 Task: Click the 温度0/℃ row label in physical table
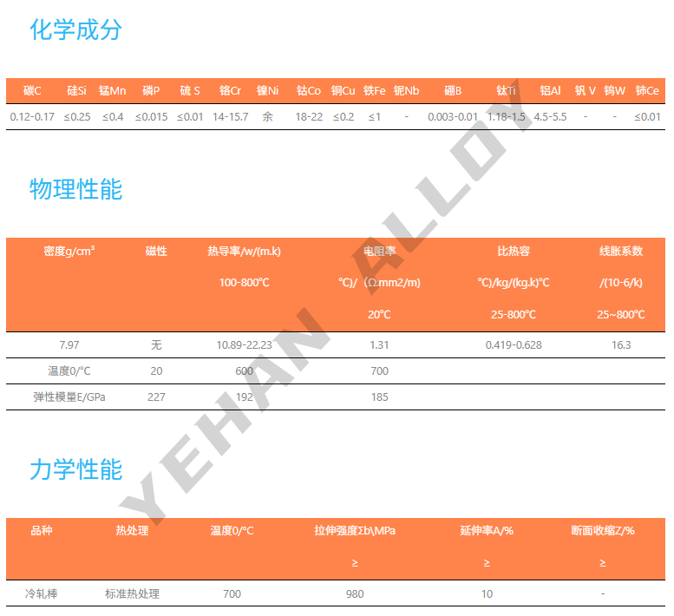pos(69,371)
